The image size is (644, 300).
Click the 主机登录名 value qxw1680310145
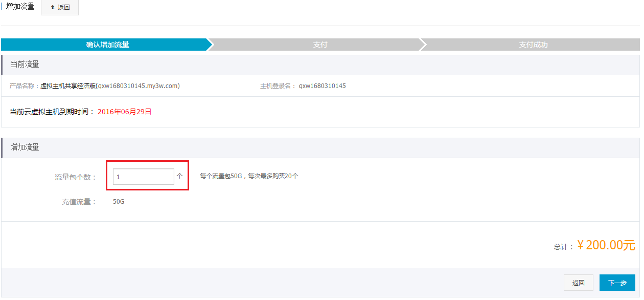click(x=322, y=86)
